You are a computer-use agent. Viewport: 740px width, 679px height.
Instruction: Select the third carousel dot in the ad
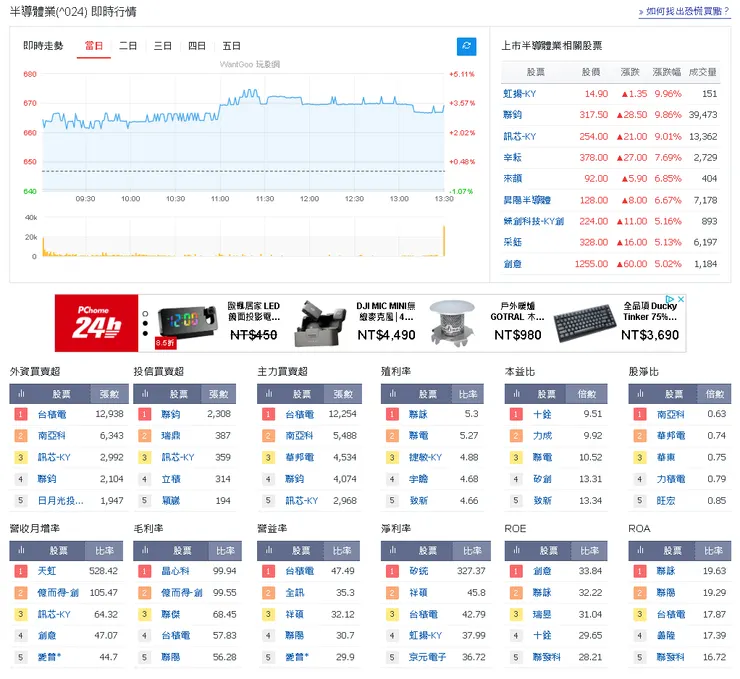145,333
